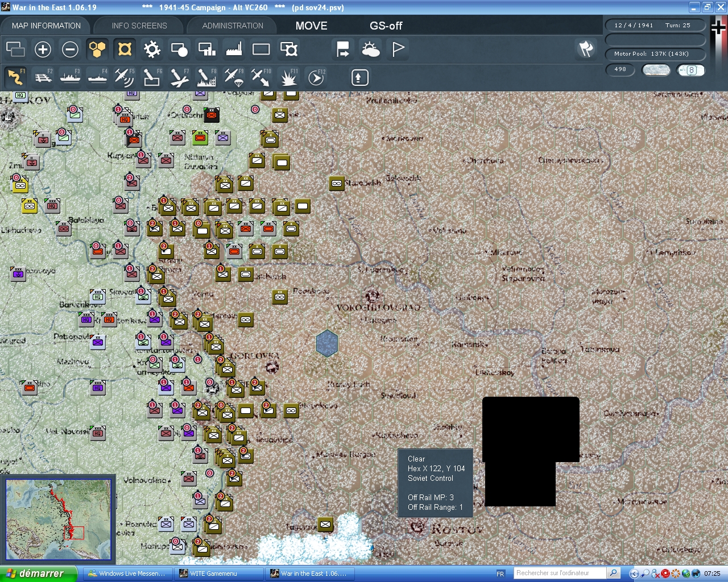Click GS-off to change ground support setting
The width and height of the screenshot is (728, 582).
pos(386,26)
